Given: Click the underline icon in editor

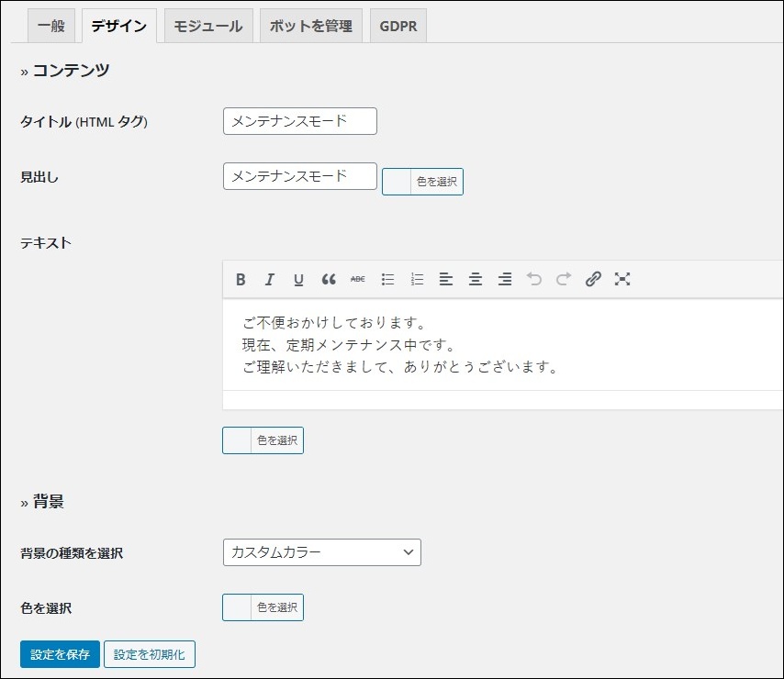Looking at the screenshot, I should [299, 280].
